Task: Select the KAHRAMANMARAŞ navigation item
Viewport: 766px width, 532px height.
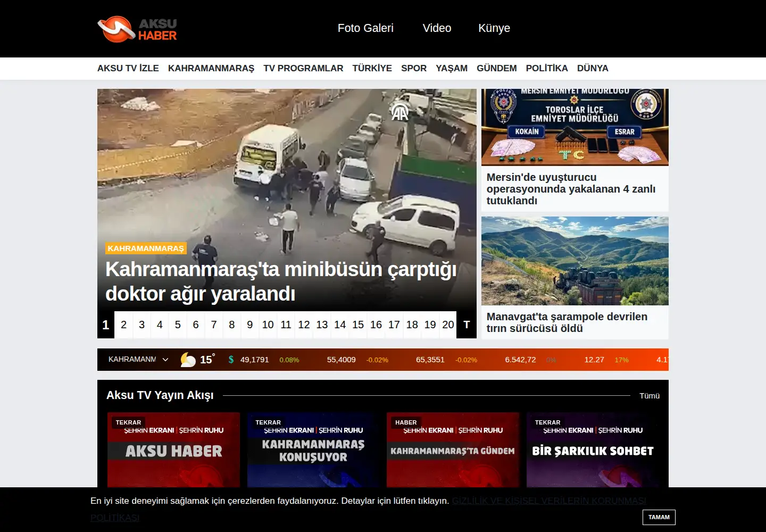Action: coord(211,68)
